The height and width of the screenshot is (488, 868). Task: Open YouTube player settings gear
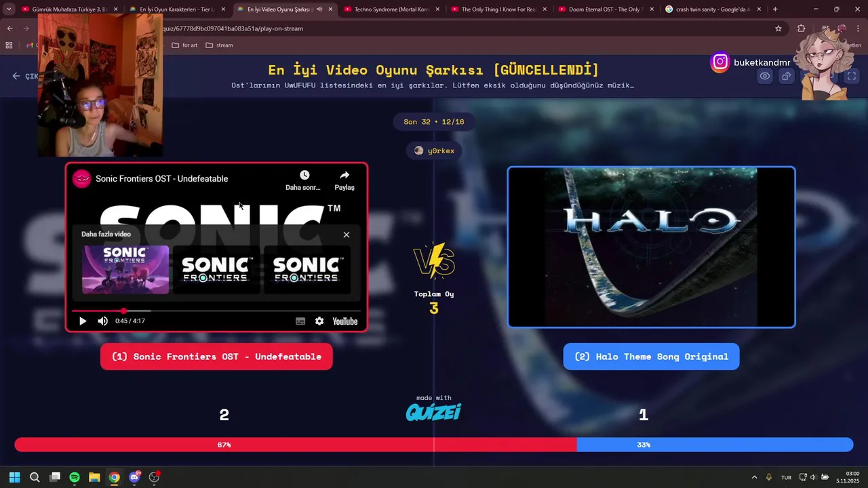[x=319, y=321]
